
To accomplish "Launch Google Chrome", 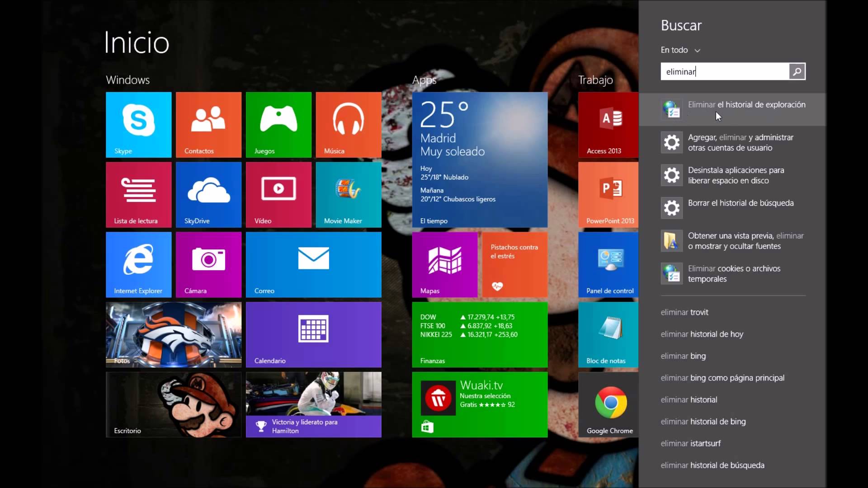I will click(608, 404).
